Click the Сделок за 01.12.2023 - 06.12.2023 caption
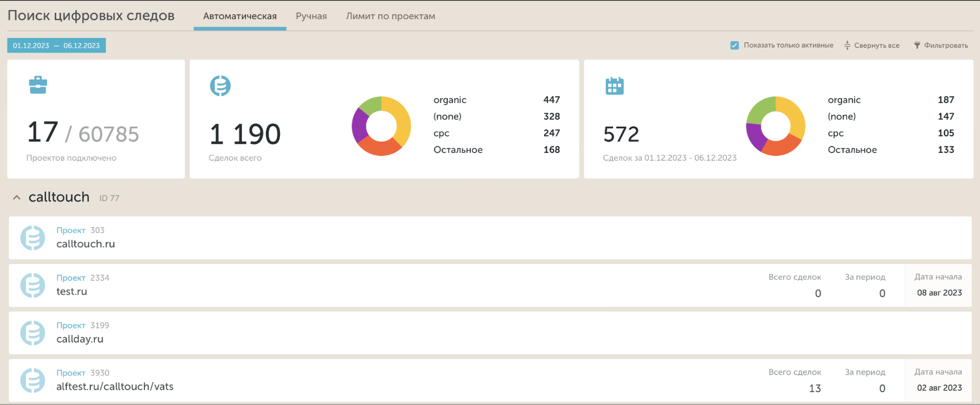Image resolution: width=980 pixels, height=405 pixels. point(670,158)
